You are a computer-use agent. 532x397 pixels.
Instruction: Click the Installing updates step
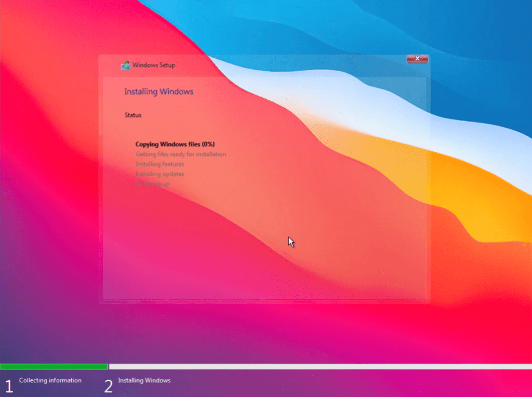(x=159, y=174)
